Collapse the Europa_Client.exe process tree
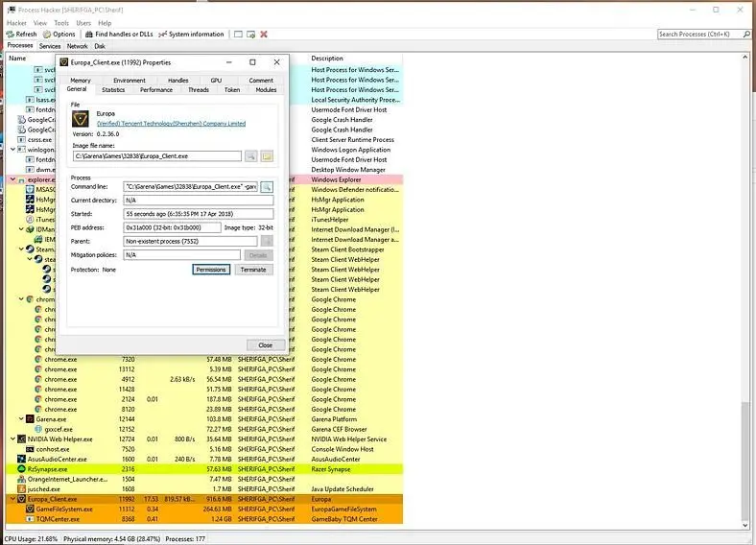This screenshot has height=545, width=756. 13,499
